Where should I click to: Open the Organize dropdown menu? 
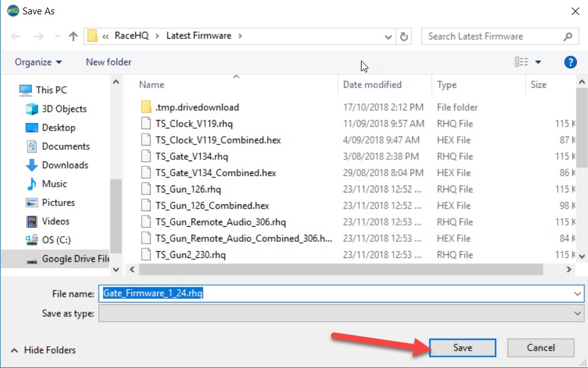(38, 62)
